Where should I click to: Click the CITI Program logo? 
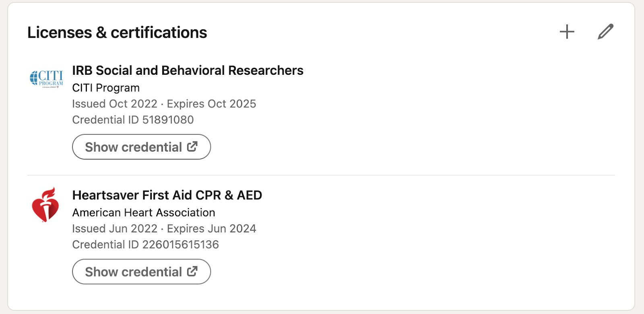point(46,78)
